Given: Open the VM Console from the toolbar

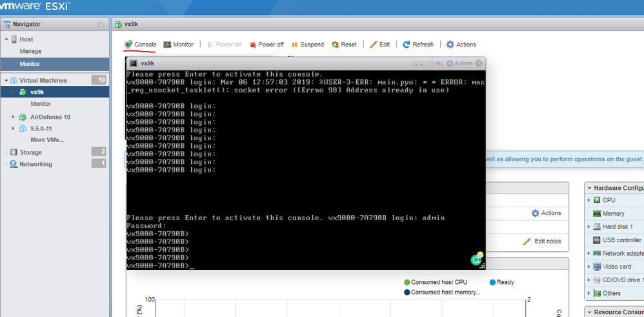Looking at the screenshot, I should tap(141, 45).
